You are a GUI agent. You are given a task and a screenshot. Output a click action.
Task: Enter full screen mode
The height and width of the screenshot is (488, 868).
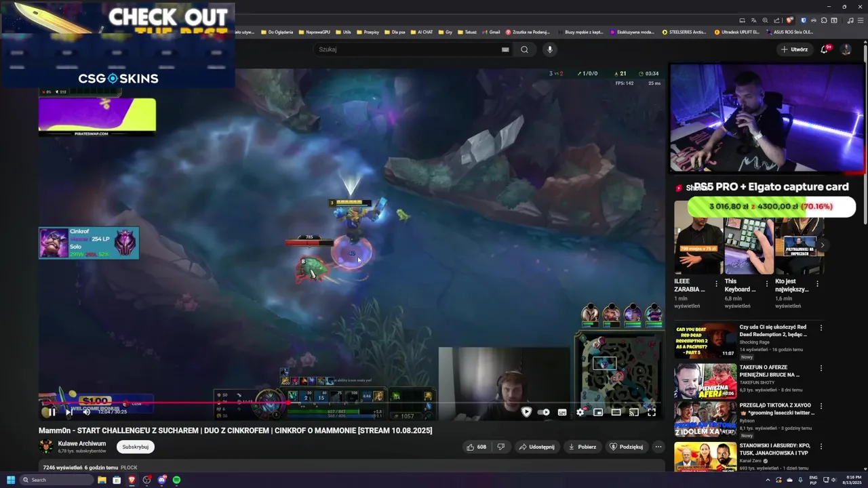click(x=652, y=412)
